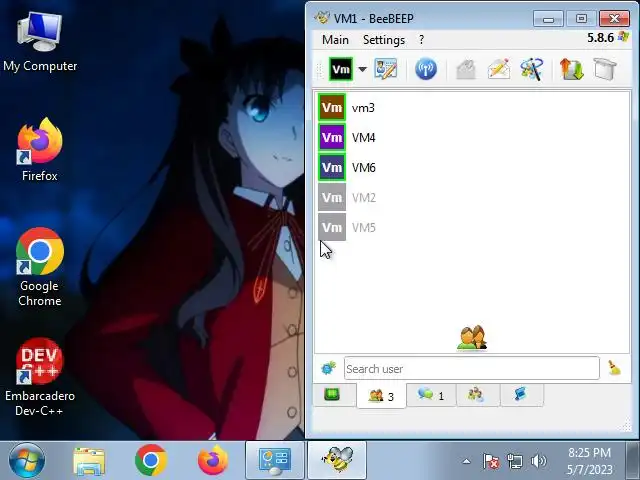640x480 pixels.
Task: Close the BeeBEEP window
Action: 614,19
